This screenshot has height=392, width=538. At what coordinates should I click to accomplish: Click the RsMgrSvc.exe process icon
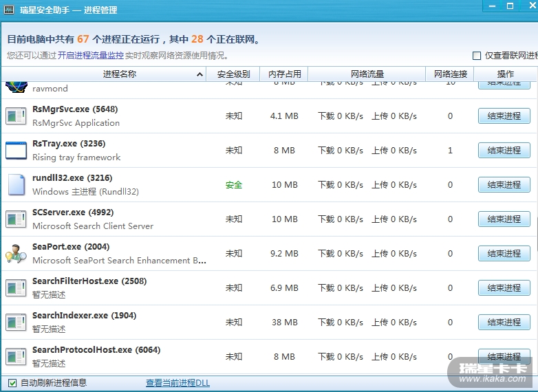(x=16, y=116)
